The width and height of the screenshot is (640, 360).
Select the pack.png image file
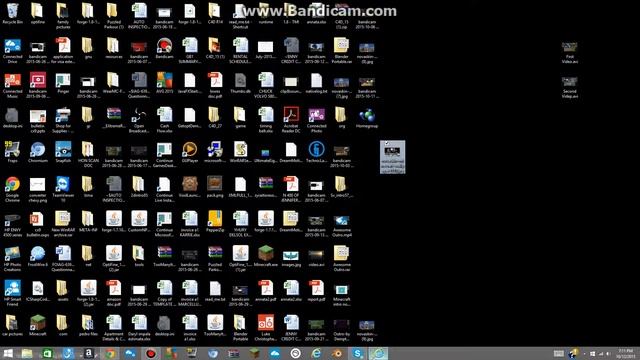coord(215,187)
